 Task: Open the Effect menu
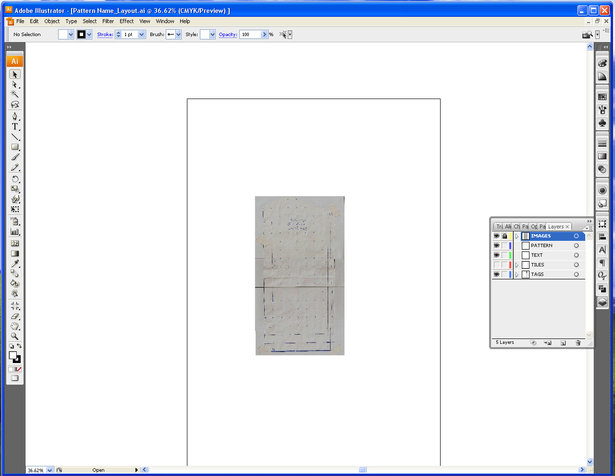[126, 21]
